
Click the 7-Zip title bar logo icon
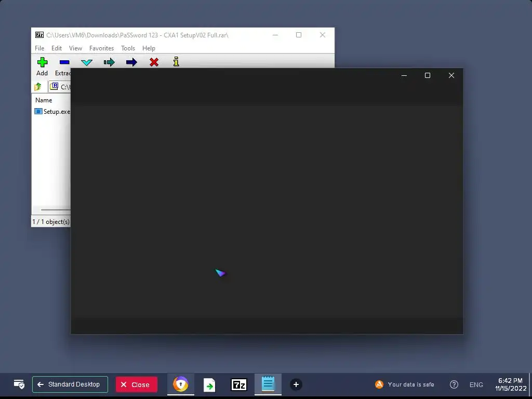(39, 35)
